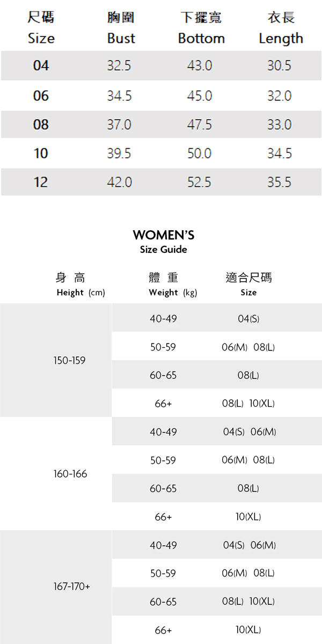This screenshot has width=322, height=644.
Task: Click bottom width value 50.0
Action: (x=199, y=153)
